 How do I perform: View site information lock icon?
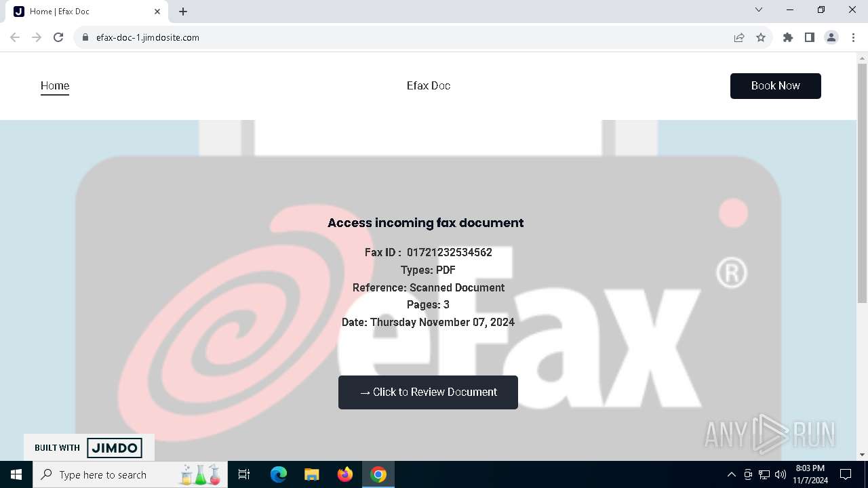click(x=85, y=37)
